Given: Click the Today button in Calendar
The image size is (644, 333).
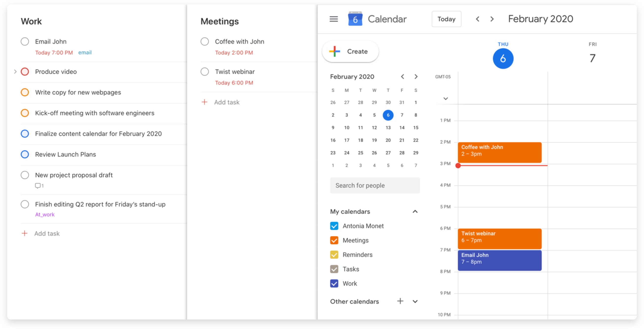Looking at the screenshot, I should pyautogui.click(x=447, y=19).
